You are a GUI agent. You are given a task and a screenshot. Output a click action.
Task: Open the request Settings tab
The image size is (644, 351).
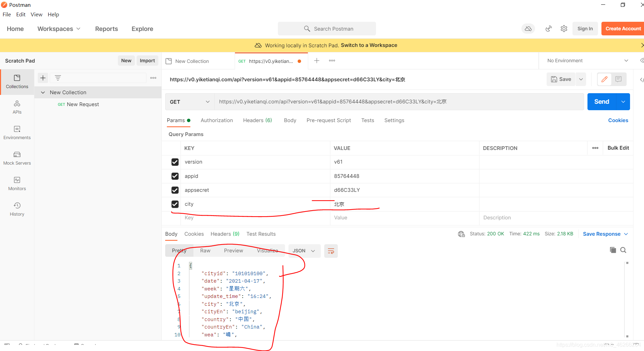(394, 120)
